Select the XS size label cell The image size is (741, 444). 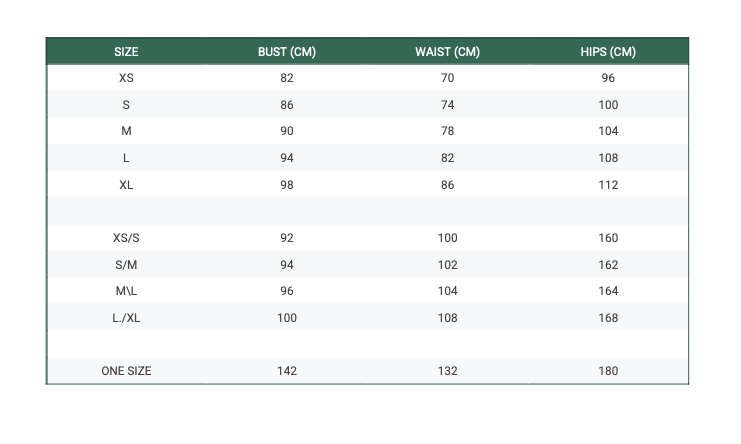click(x=126, y=78)
